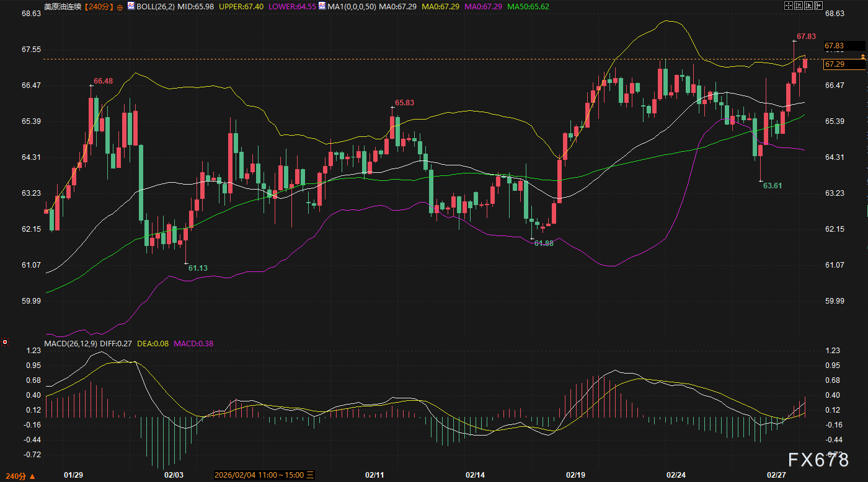The image size is (868, 482).
Task: Click the orange up arrows at right price axis
Action: tap(862, 57)
